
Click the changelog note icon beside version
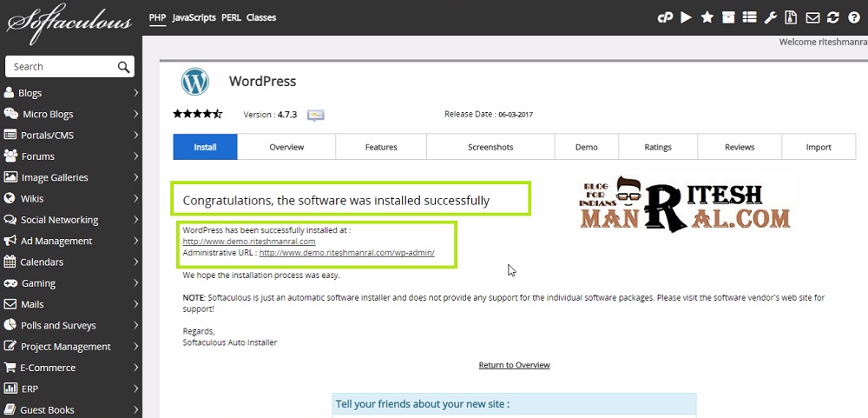point(316,116)
